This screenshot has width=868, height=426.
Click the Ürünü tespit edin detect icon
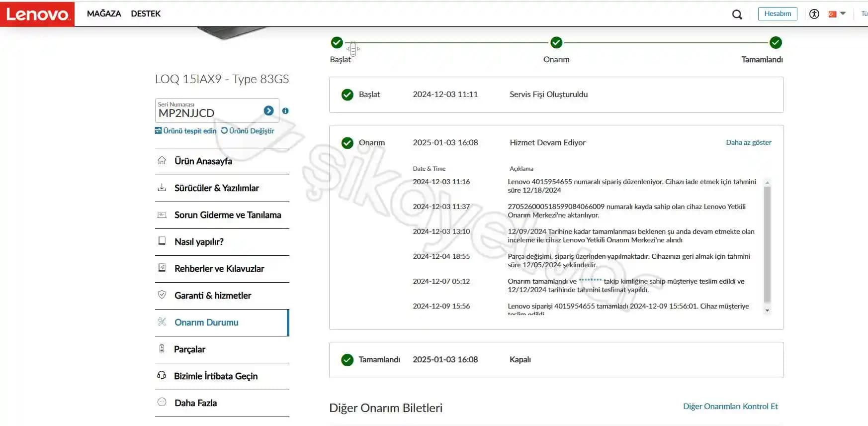(158, 130)
